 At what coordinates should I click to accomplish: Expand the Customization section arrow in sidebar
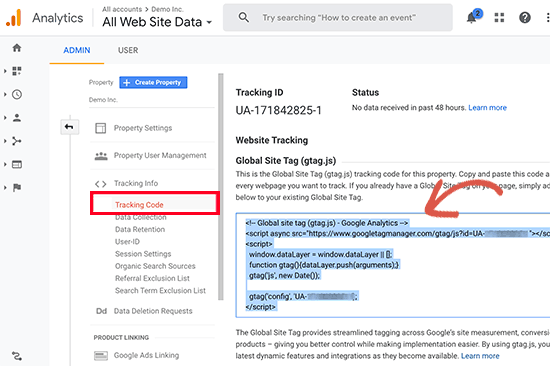5,71
